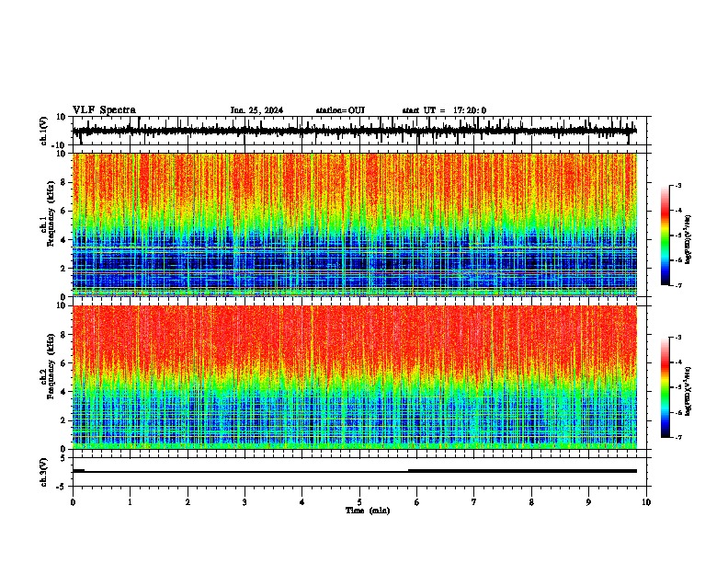Click time axis tick label "5"
This screenshot has height=563, width=728.
click(359, 502)
